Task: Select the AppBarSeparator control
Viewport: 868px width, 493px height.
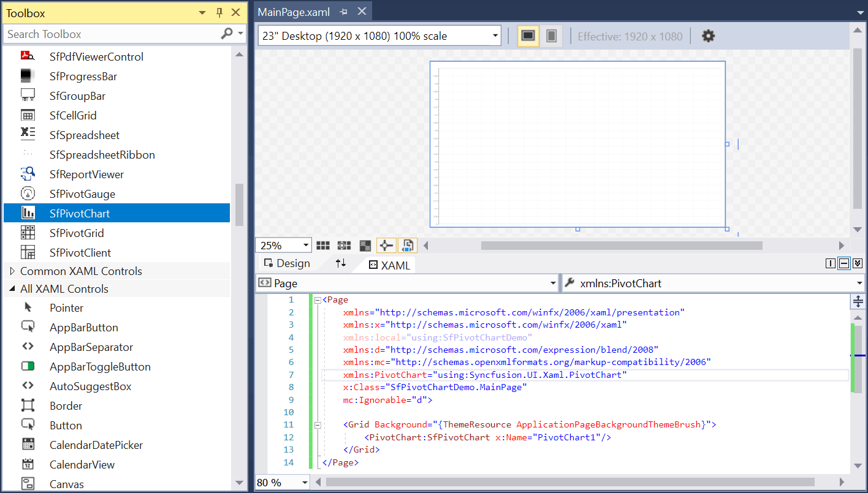Action: click(x=116, y=347)
